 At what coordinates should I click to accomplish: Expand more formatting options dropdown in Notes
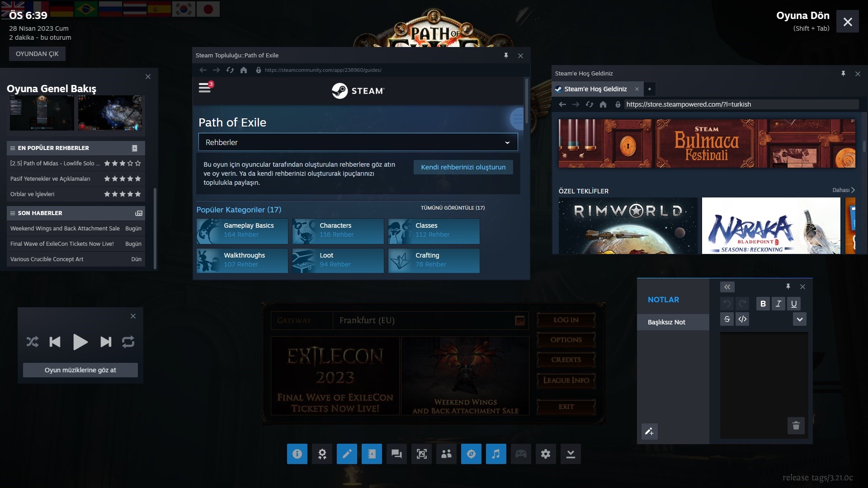(800, 319)
